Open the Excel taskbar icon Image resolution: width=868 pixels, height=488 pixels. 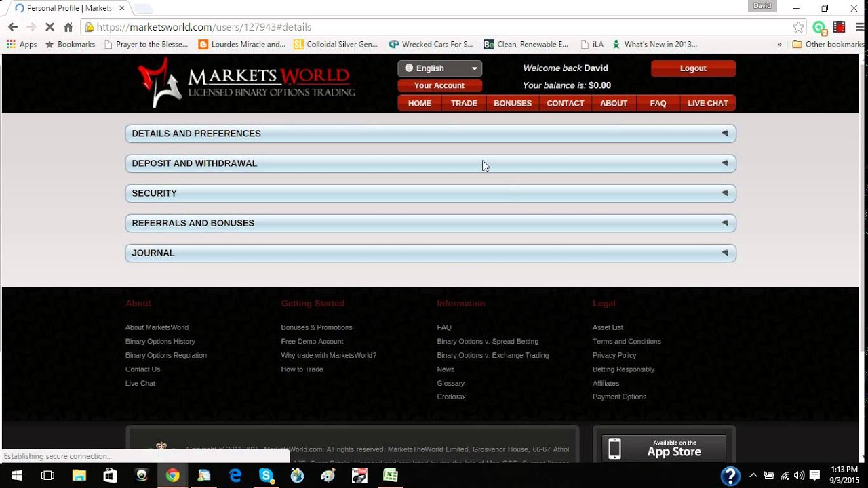coord(391,476)
